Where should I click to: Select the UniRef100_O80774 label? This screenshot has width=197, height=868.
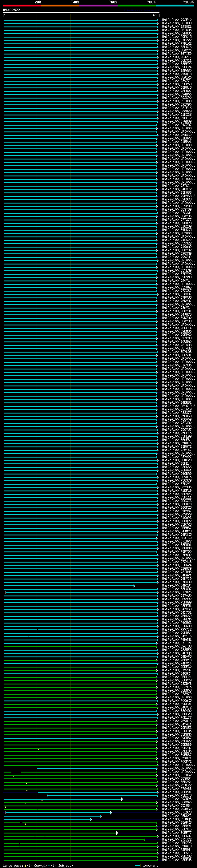coord(176,81)
